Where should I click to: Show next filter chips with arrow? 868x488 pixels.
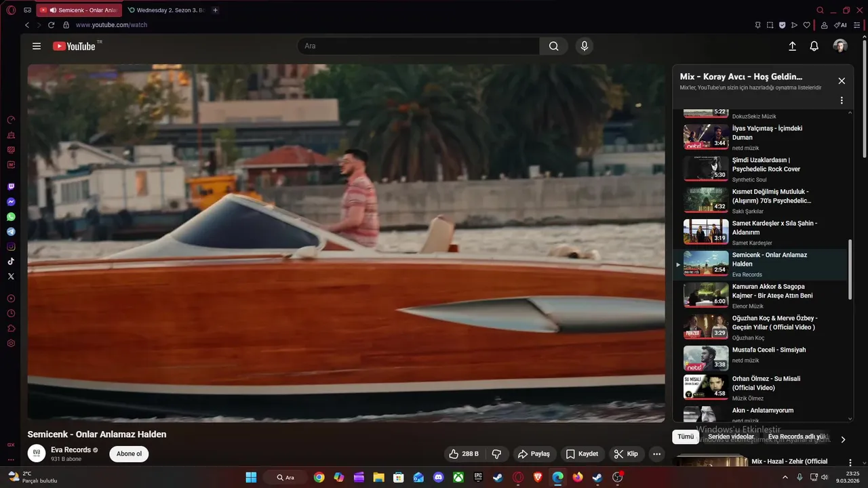click(843, 439)
